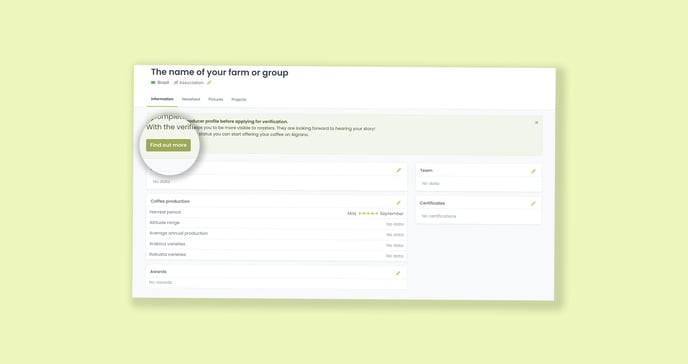Click the Coffee production heading
The height and width of the screenshot is (364, 688).
coord(170,201)
